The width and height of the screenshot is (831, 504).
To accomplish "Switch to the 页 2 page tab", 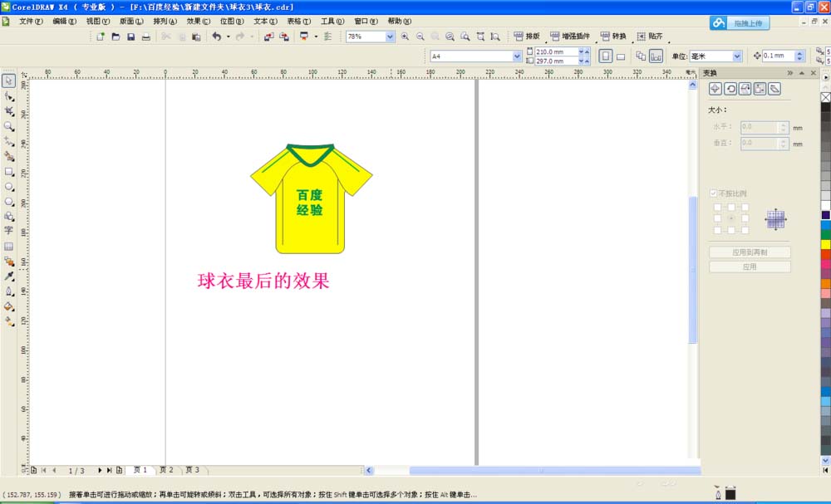I will (x=166, y=469).
